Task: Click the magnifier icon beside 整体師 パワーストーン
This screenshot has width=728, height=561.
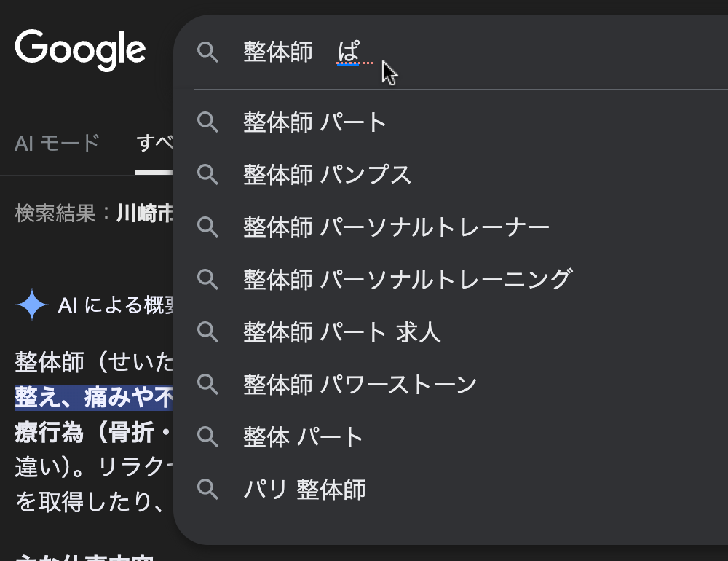Action: pos(208,385)
